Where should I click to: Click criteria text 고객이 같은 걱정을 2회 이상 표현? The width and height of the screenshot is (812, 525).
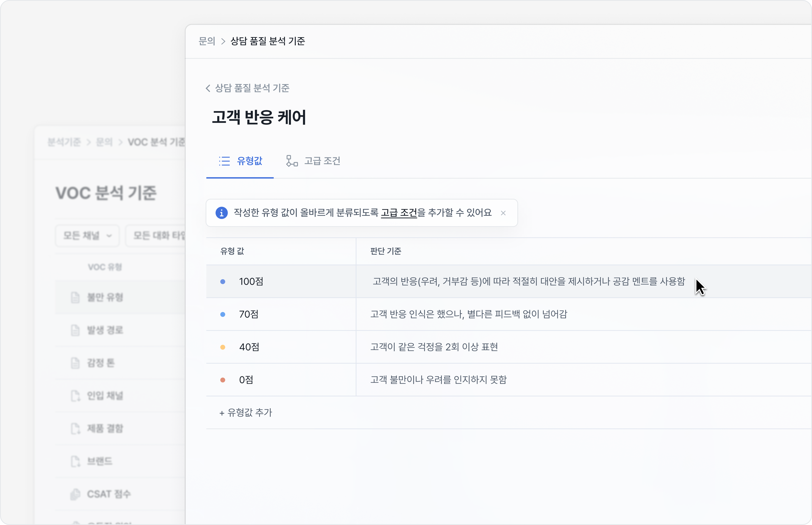(434, 347)
